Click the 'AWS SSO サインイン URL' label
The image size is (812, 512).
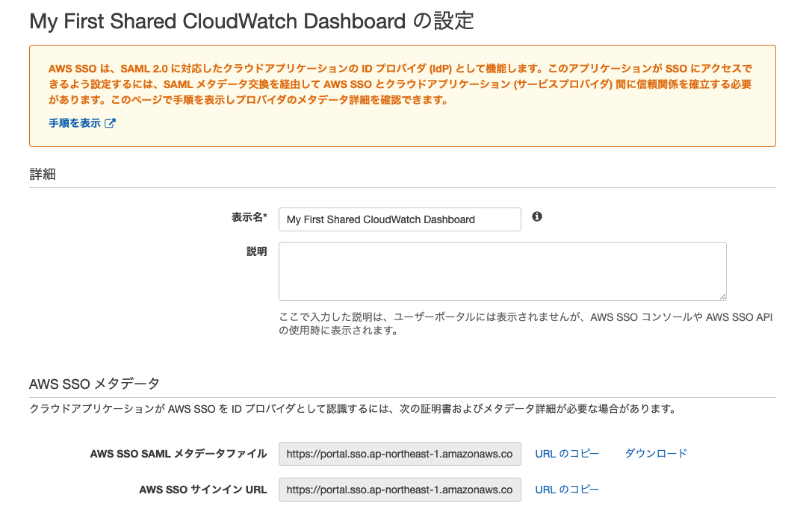[203, 490]
